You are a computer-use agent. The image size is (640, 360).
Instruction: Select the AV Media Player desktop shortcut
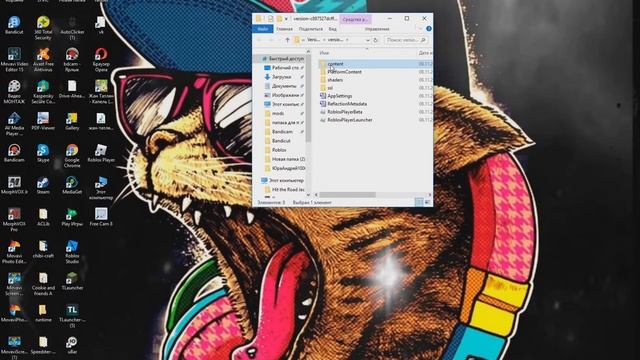[14, 124]
